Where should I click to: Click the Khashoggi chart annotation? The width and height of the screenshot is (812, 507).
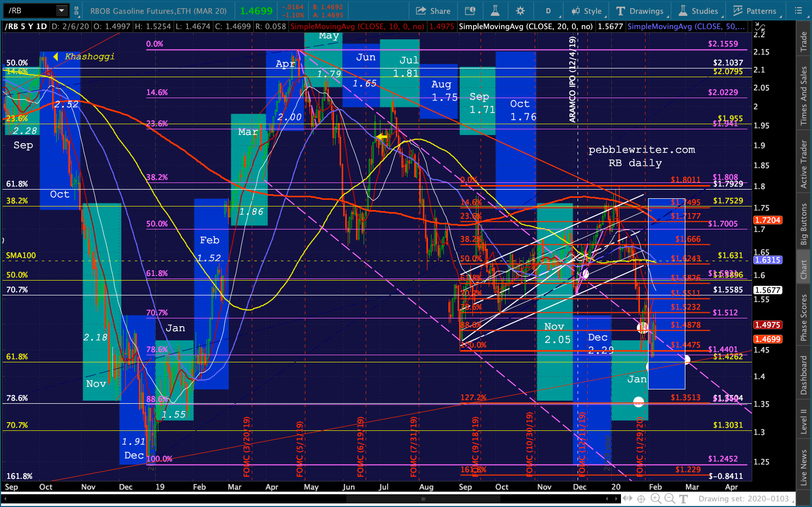click(89, 57)
